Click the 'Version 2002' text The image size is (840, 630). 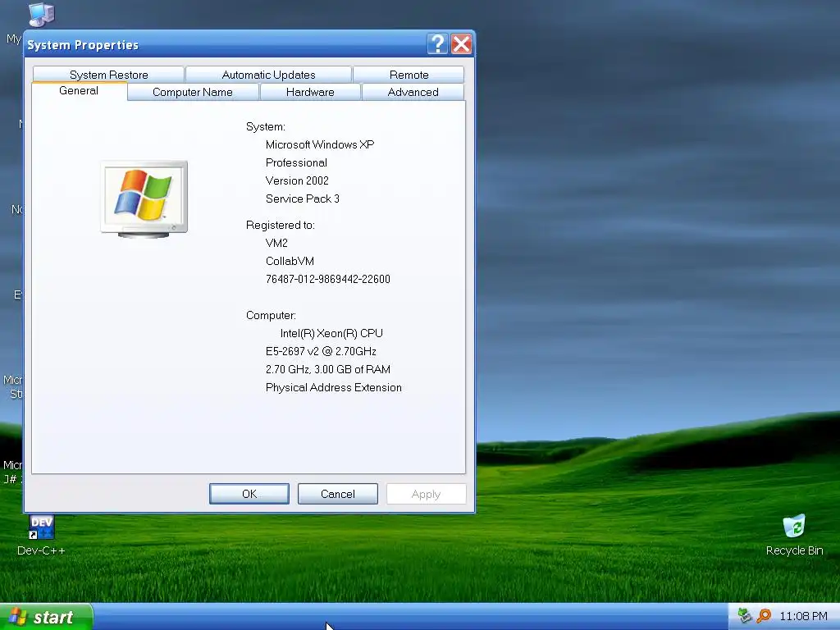[297, 180]
